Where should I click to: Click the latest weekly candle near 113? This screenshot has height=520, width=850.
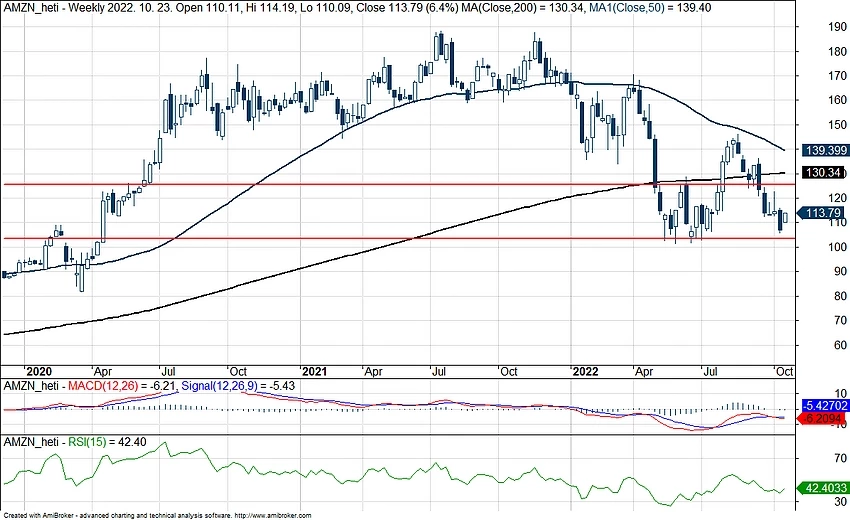point(785,217)
